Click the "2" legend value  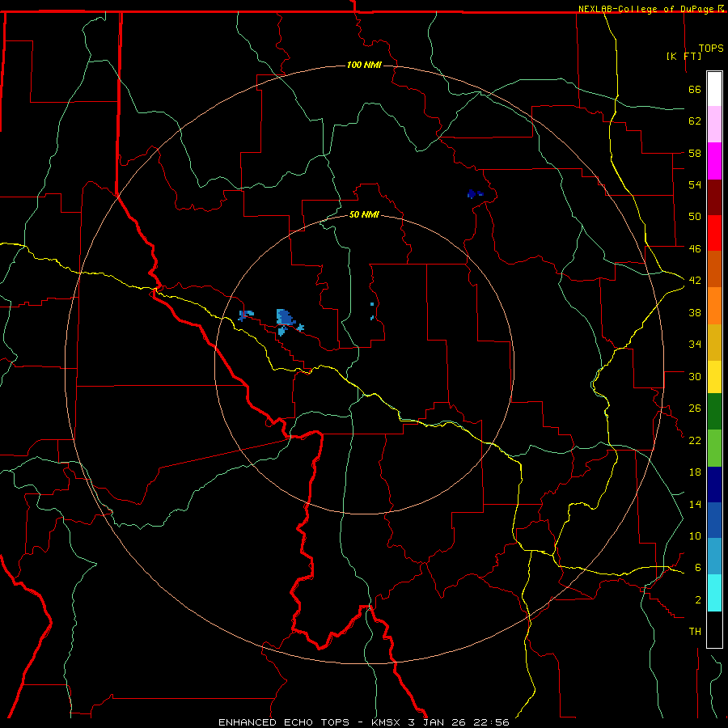(697, 599)
